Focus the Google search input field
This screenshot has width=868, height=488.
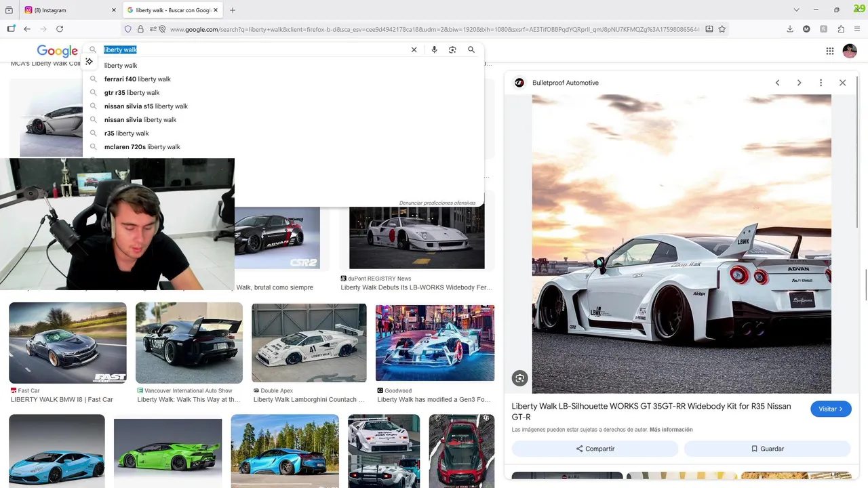tap(254, 49)
